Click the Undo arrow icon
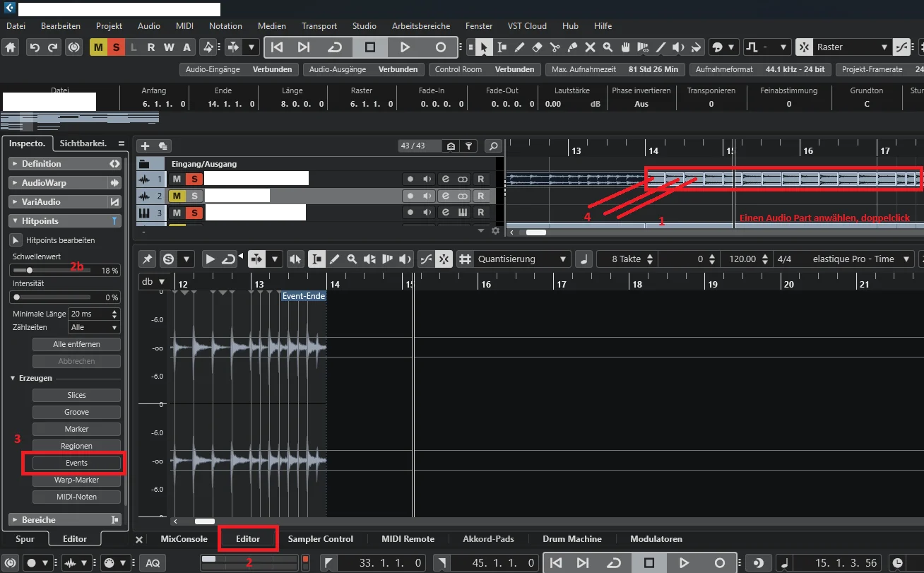The width and height of the screenshot is (924, 573). (34, 47)
